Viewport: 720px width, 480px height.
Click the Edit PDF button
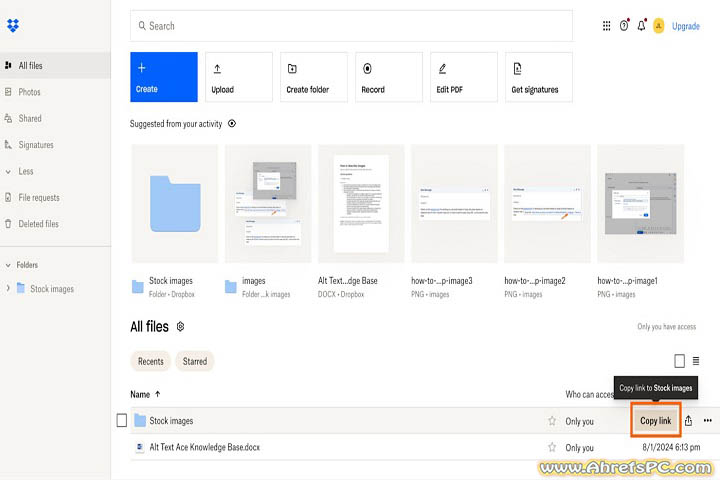coord(464,77)
